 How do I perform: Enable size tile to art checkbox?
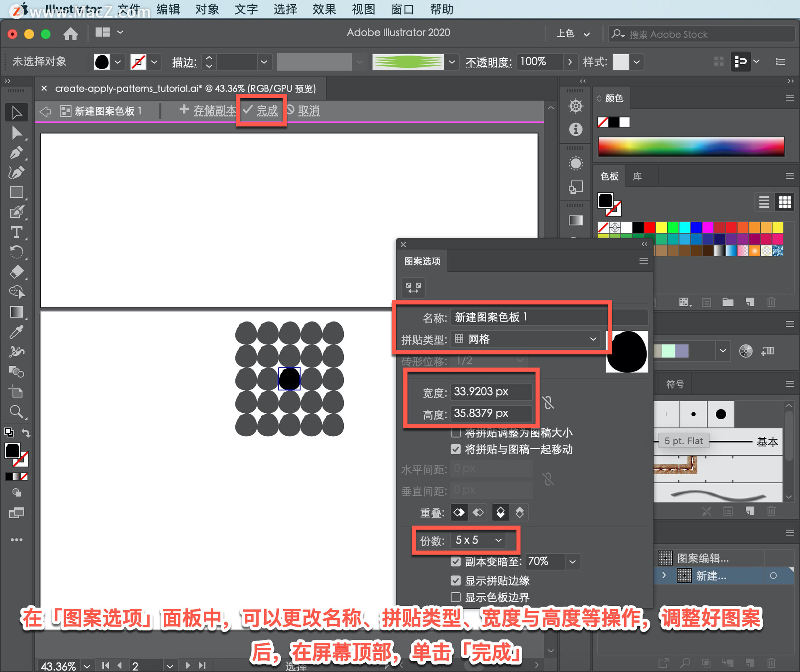pos(456,433)
